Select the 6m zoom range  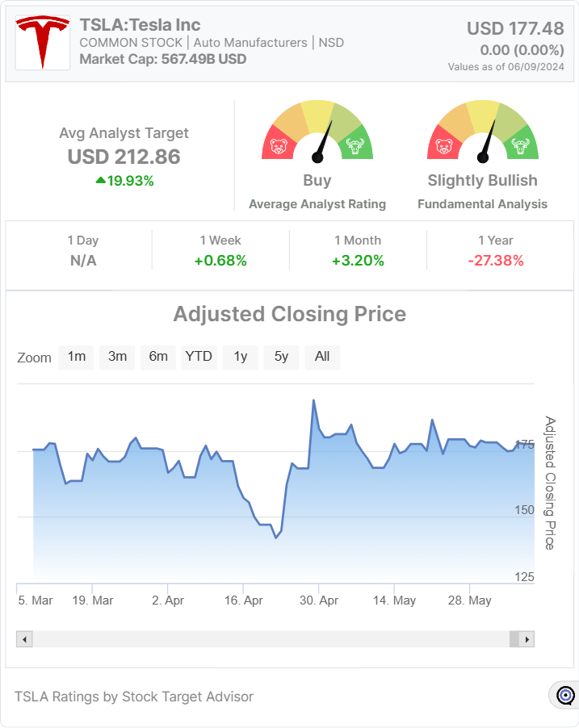click(x=158, y=357)
